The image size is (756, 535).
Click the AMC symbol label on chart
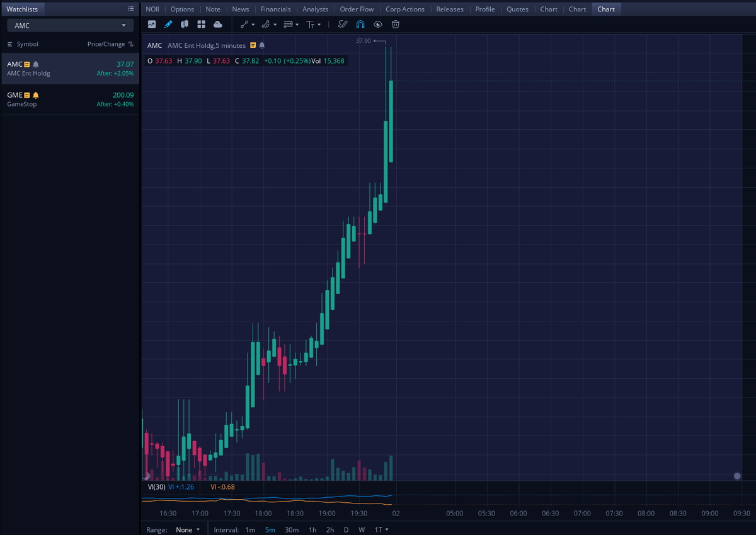[154, 45]
